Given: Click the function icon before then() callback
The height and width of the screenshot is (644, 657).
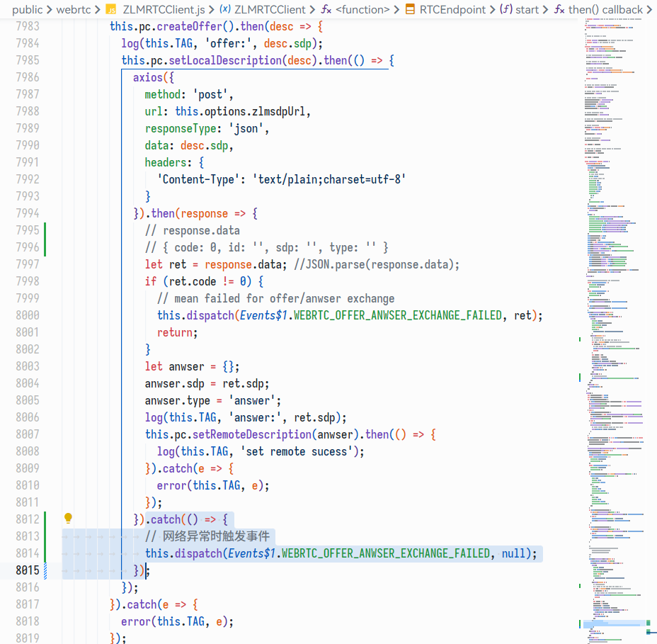Looking at the screenshot, I should [x=559, y=9].
